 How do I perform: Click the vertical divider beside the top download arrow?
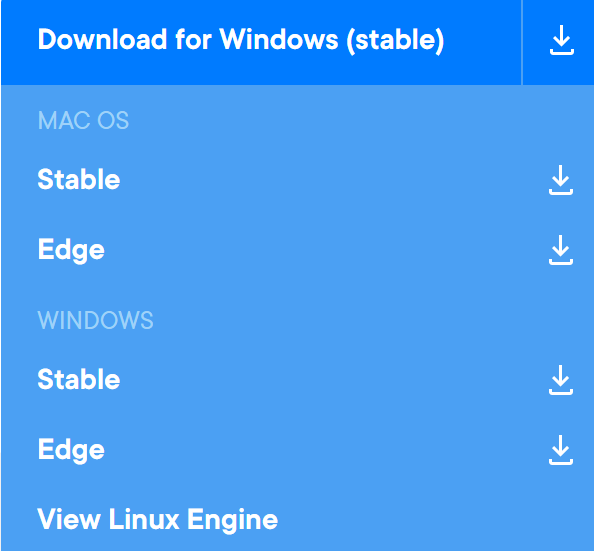(522, 42)
